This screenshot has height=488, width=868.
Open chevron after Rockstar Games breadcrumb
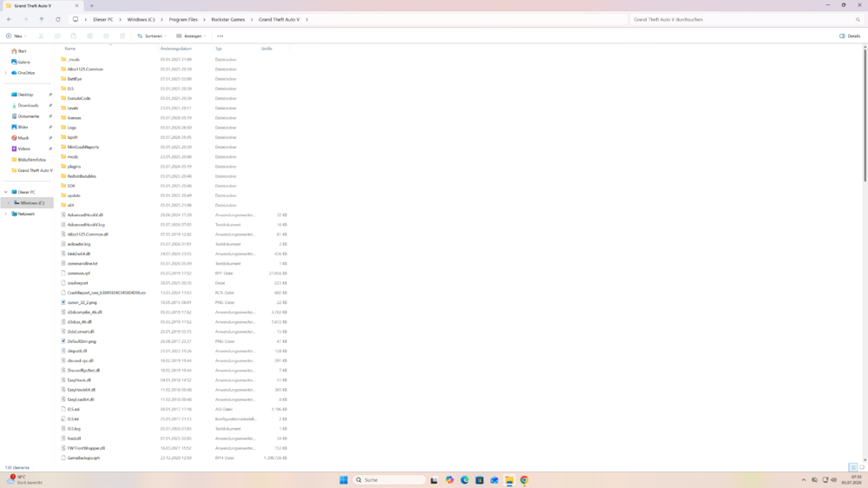252,19
